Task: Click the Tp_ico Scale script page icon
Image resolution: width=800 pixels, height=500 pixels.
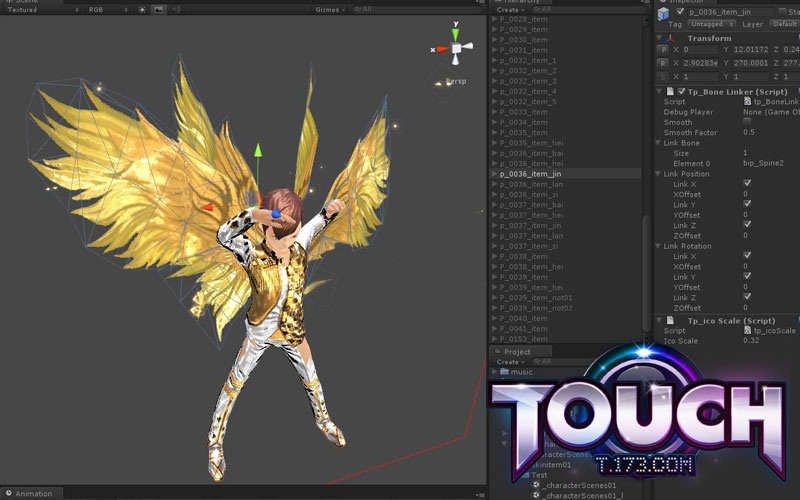Action: (670, 320)
